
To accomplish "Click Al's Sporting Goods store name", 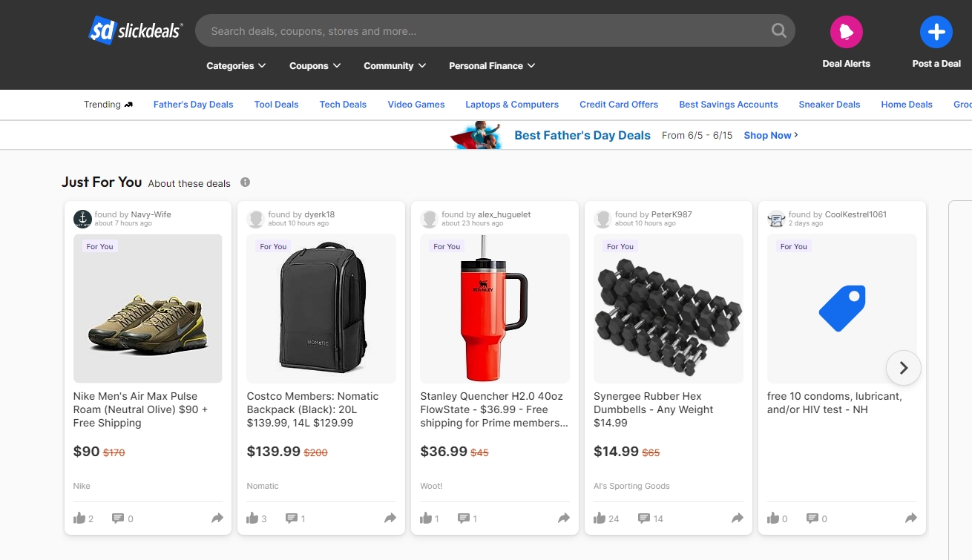I will tap(631, 486).
